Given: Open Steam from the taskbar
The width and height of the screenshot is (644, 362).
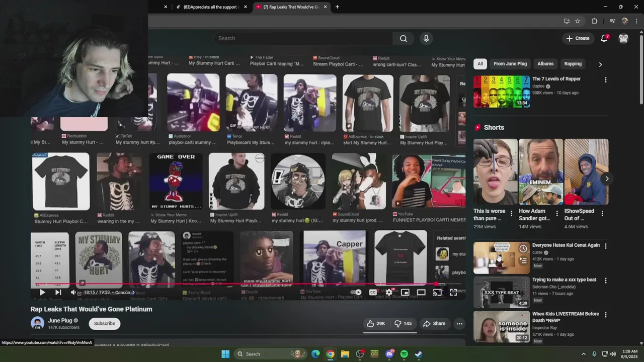Looking at the screenshot, I should (x=419, y=354).
